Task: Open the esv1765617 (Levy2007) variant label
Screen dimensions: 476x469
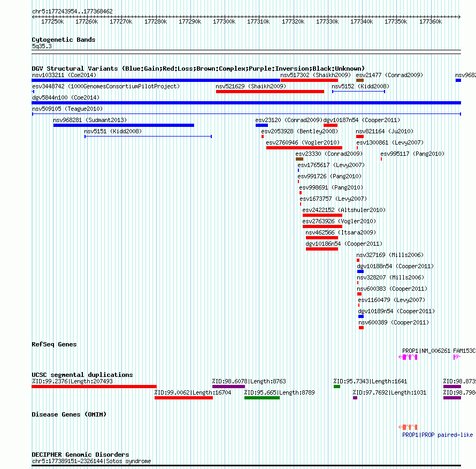Action: [x=331, y=165]
